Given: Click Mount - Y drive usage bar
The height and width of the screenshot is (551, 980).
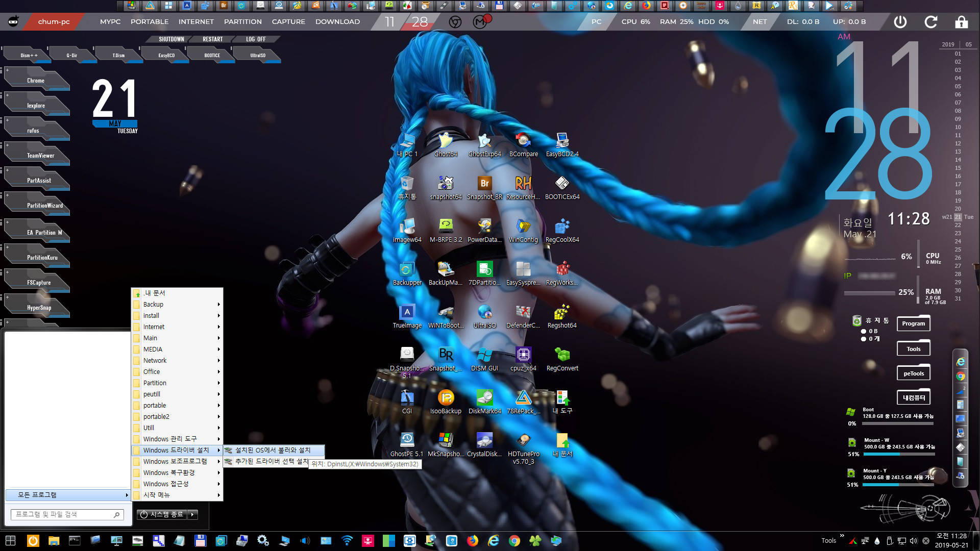Looking at the screenshot, I should [x=899, y=485].
